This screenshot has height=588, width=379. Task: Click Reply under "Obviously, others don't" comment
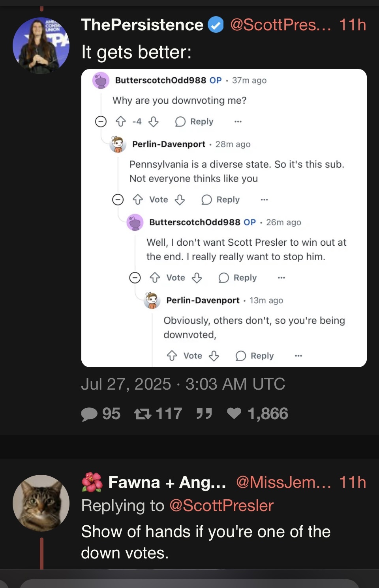click(x=255, y=356)
